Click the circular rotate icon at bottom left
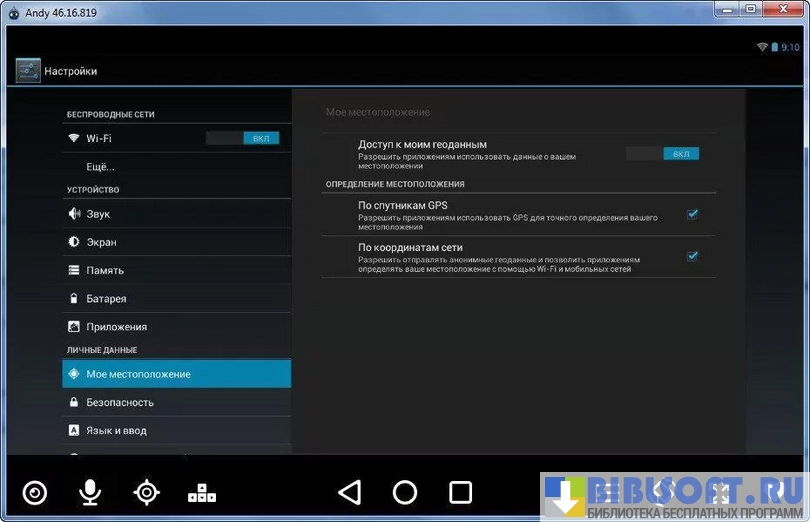This screenshot has height=522, width=810. tap(35, 492)
